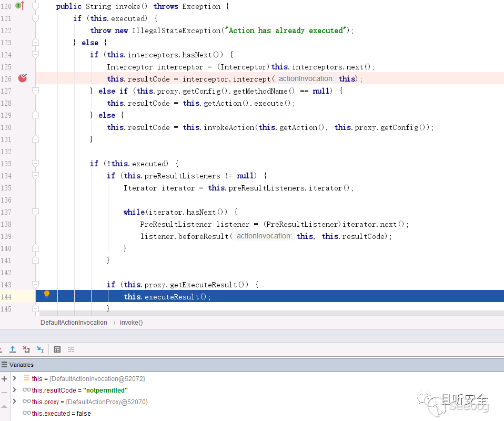Image resolution: width=504 pixels, height=421 pixels.
Task: Click the Step Out debugger icon
Action: pyautogui.click(x=13, y=349)
